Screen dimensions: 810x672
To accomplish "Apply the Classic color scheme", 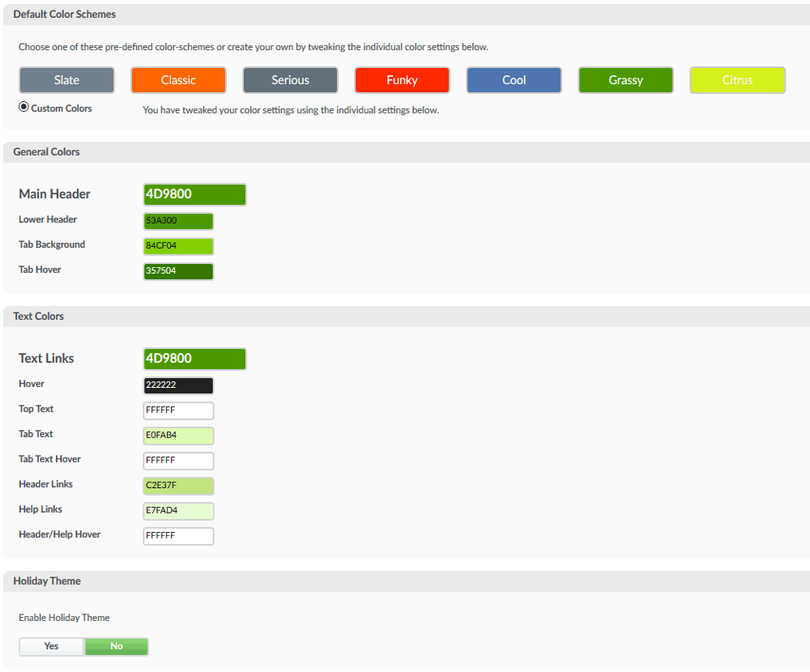I will [178, 80].
